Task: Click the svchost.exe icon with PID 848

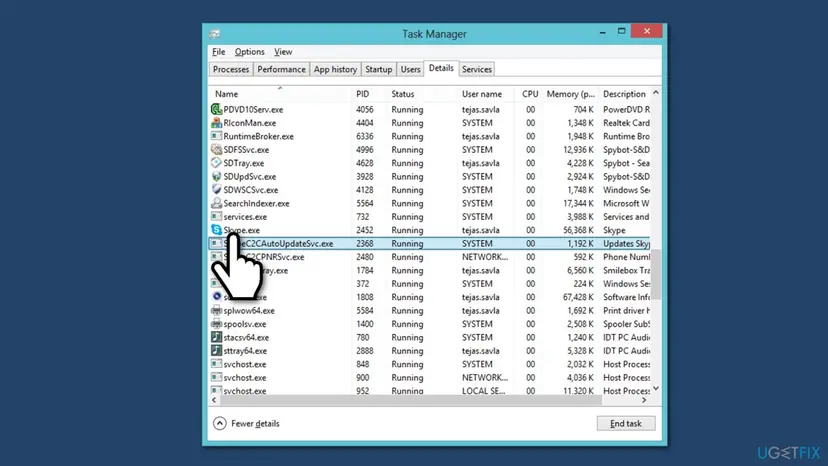Action: (216, 364)
